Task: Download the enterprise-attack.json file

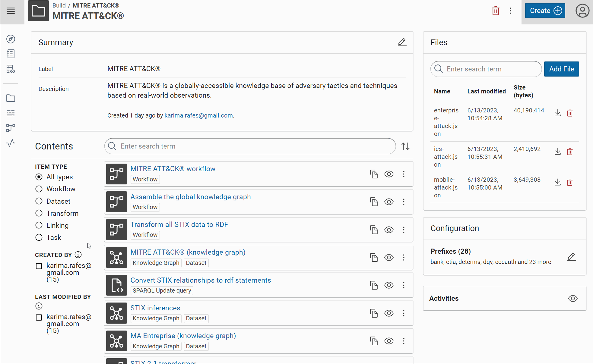Action: click(x=557, y=113)
